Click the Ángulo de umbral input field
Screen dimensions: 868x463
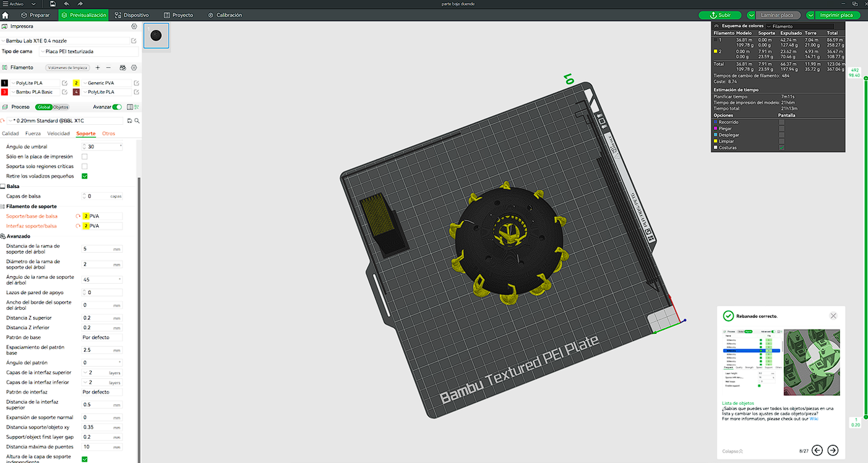pos(103,147)
